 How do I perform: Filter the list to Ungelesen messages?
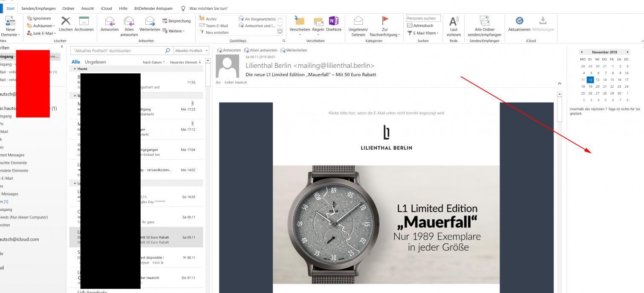[x=95, y=62]
